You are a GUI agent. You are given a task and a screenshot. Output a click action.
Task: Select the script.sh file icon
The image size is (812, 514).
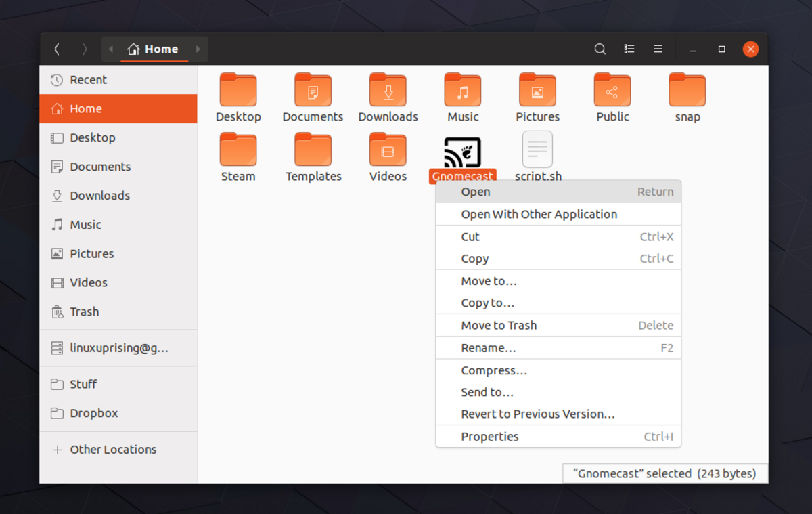(x=538, y=150)
